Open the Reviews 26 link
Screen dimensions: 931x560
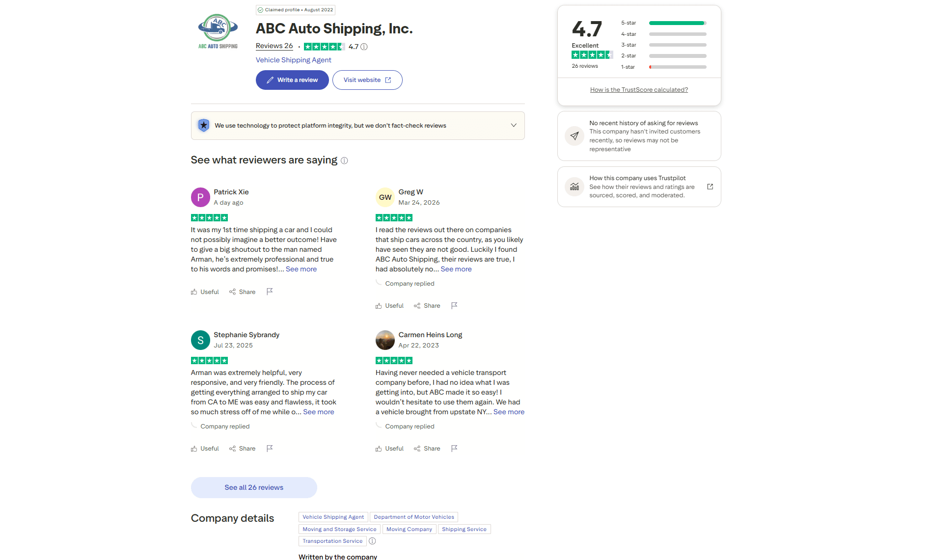pos(274,46)
